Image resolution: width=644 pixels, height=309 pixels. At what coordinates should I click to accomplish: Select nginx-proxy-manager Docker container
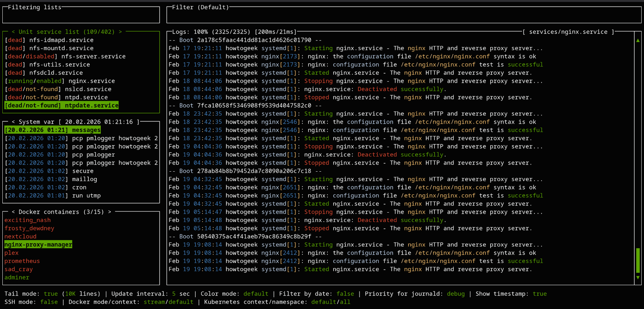click(38, 245)
